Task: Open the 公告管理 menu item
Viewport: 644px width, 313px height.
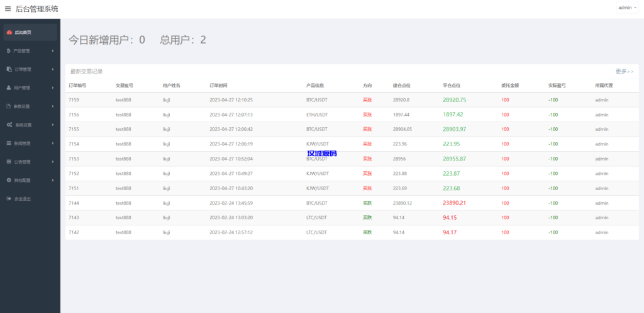Action: pos(23,162)
